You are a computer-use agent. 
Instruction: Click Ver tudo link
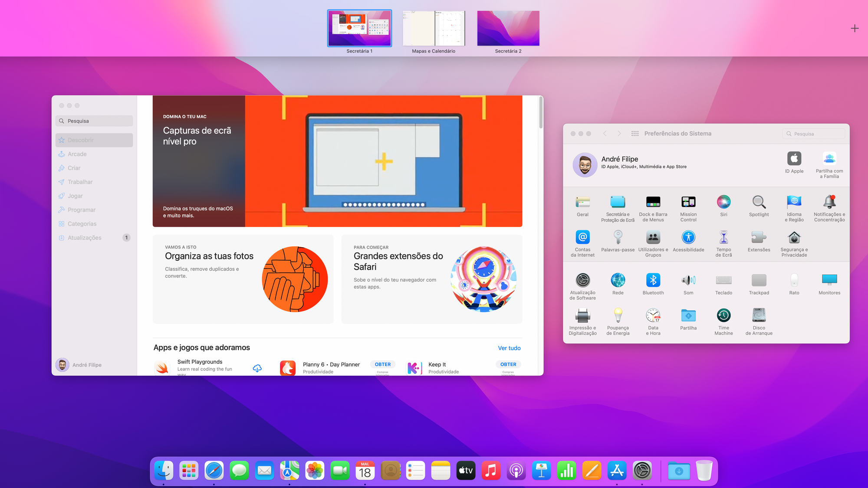pos(509,348)
